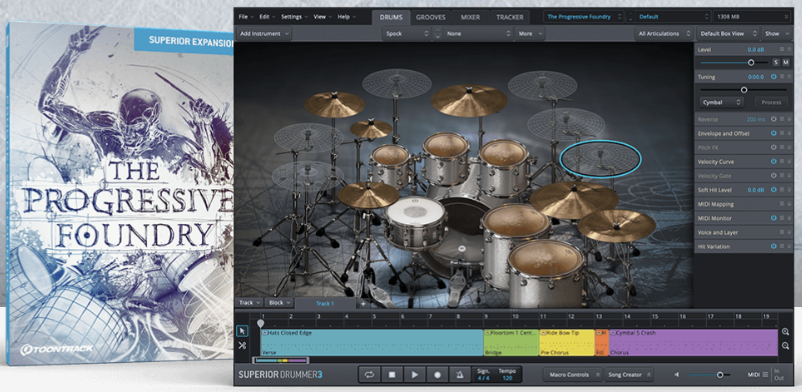Viewport: 802px width, 392px height.
Task: Open the More options button
Action: 530,34
